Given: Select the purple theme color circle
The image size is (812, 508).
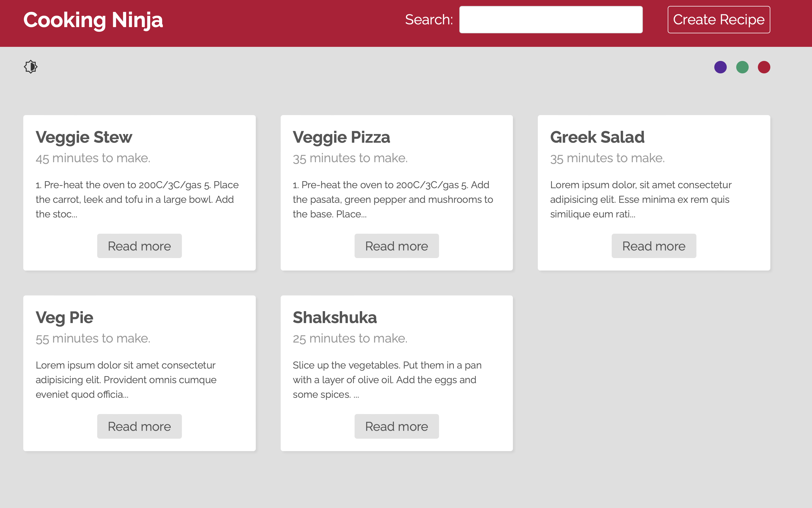Looking at the screenshot, I should tap(721, 67).
